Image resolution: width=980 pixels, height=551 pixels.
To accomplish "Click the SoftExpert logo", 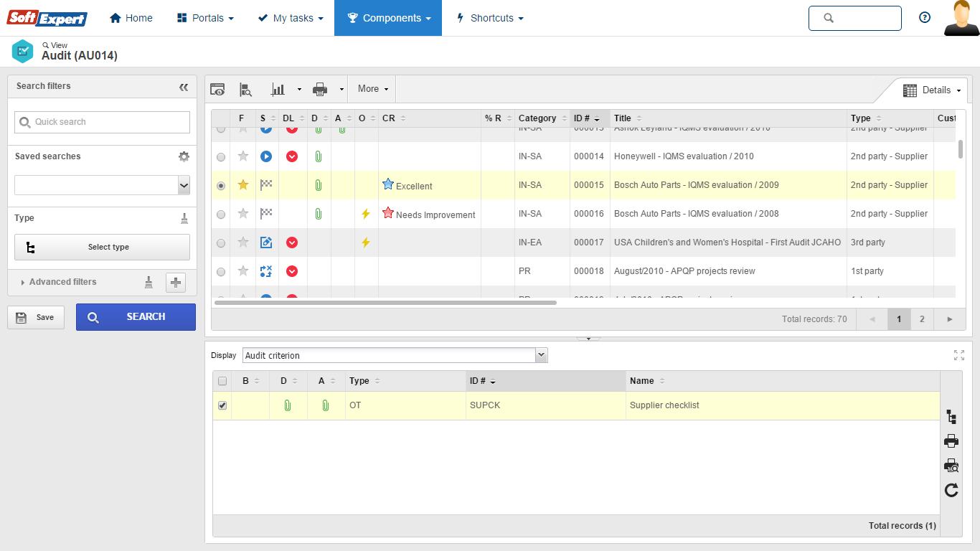I will (x=47, y=18).
